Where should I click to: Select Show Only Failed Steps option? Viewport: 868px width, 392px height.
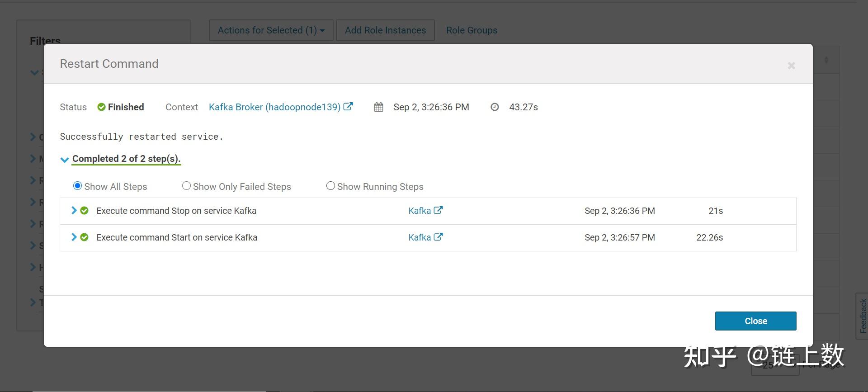point(186,186)
